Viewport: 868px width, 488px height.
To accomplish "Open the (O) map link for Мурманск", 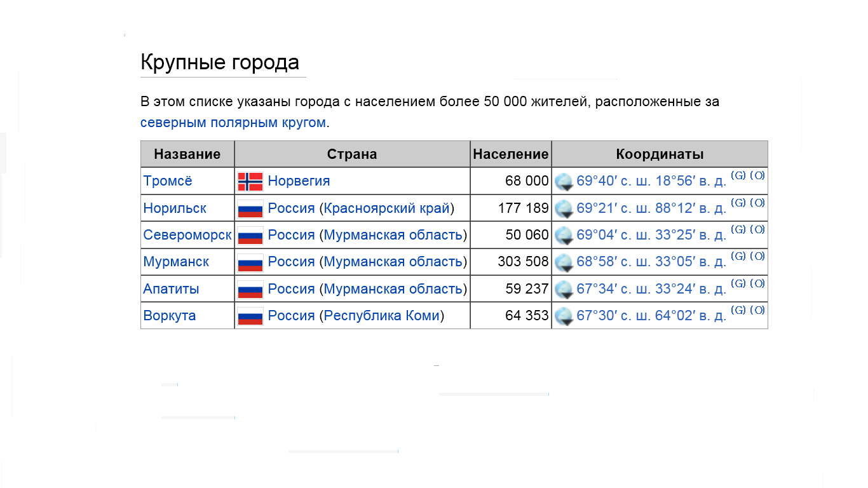I will point(757,256).
